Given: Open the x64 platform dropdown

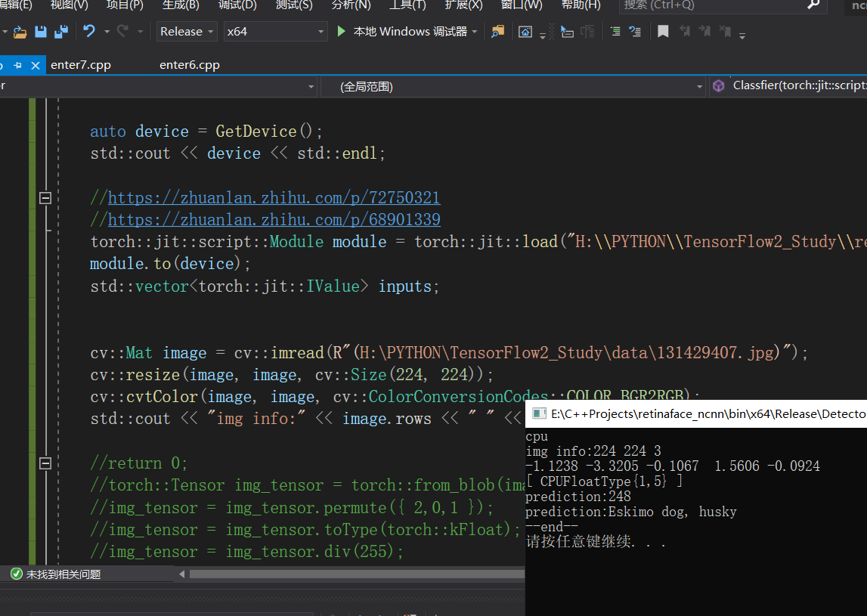Looking at the screenshot, I should [274, 31].
